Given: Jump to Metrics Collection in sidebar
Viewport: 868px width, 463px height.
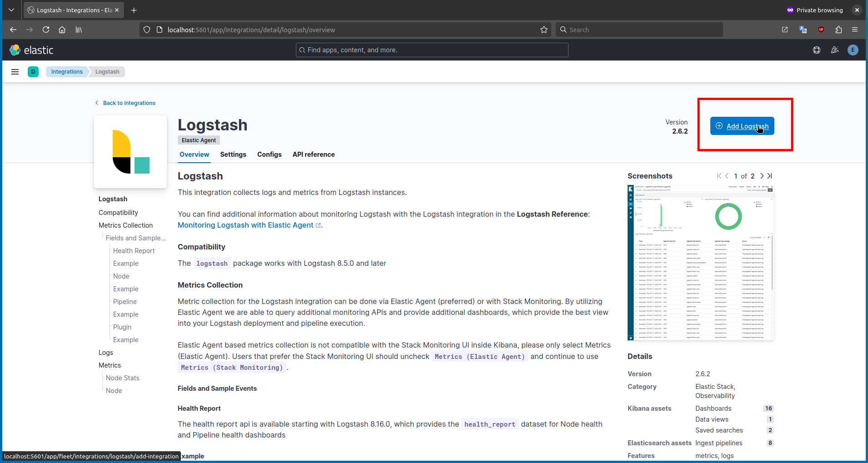Looking at the screenshot, I should pyautogui.click(x=125, y=225).
